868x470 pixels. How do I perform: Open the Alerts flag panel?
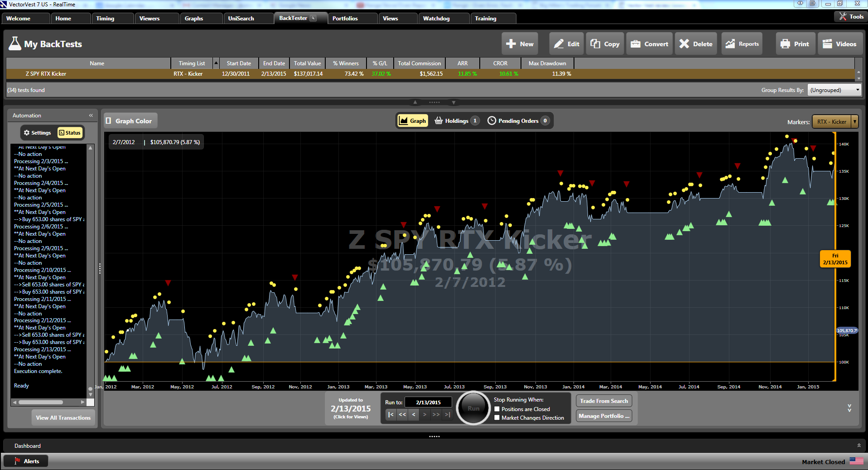(x=26, y=461)
